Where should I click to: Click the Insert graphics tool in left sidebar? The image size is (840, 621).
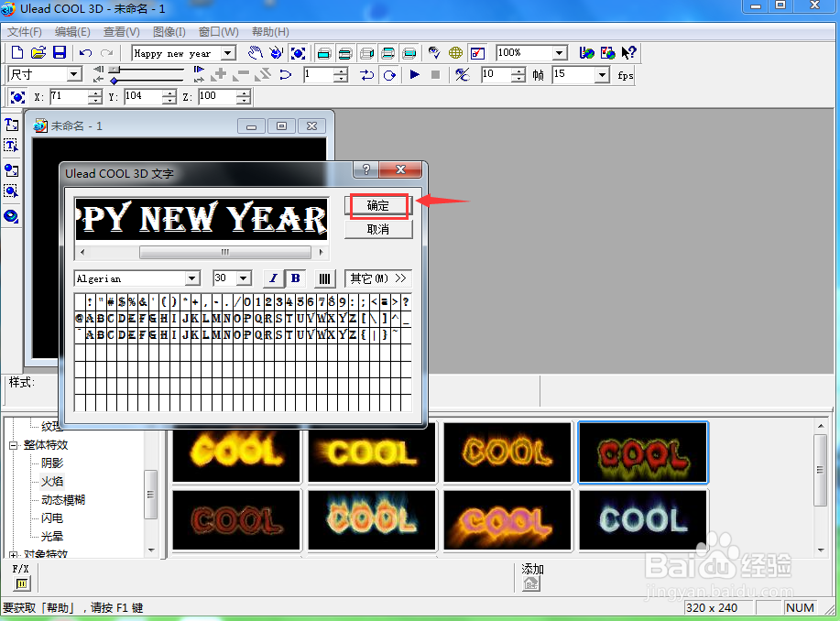[x=11, y=169]
